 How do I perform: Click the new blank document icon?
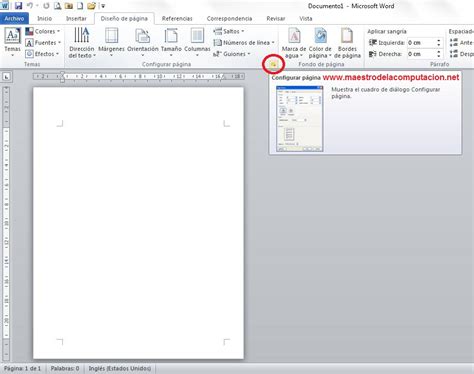(80, 6)
